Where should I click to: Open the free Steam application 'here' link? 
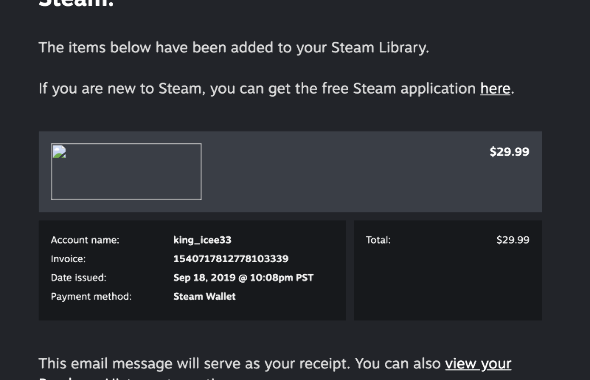point(495,89)
